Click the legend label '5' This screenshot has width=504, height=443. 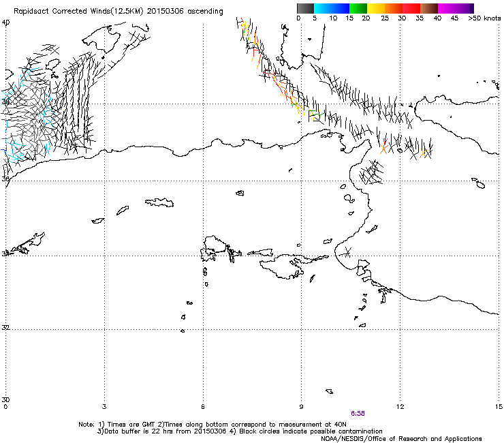(x=315, y=18)
